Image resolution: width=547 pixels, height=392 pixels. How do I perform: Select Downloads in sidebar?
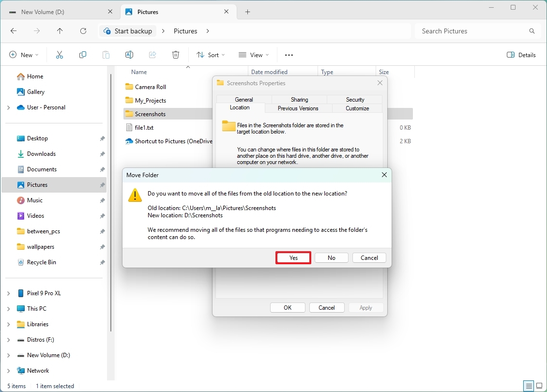pyautogui.click(x=41, y=154)
